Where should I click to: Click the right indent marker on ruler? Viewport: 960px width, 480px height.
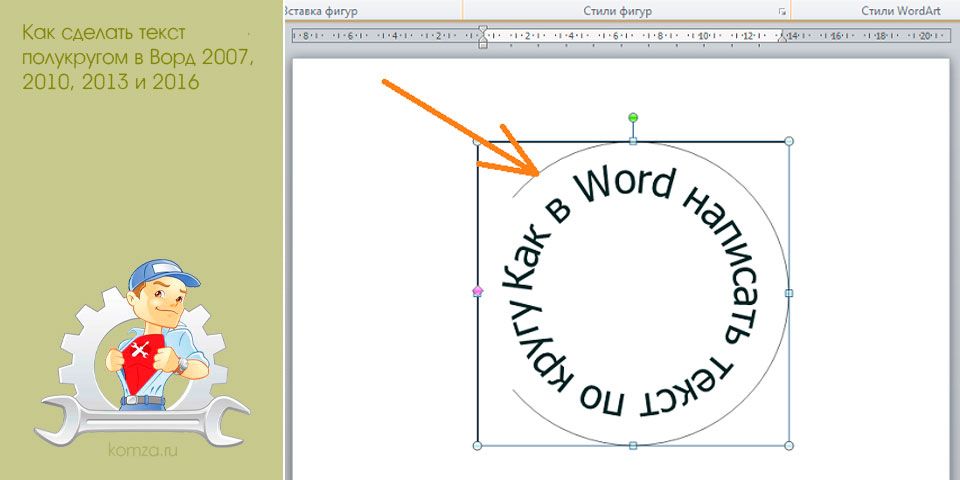pyautogui.click(x=782, y=38)
